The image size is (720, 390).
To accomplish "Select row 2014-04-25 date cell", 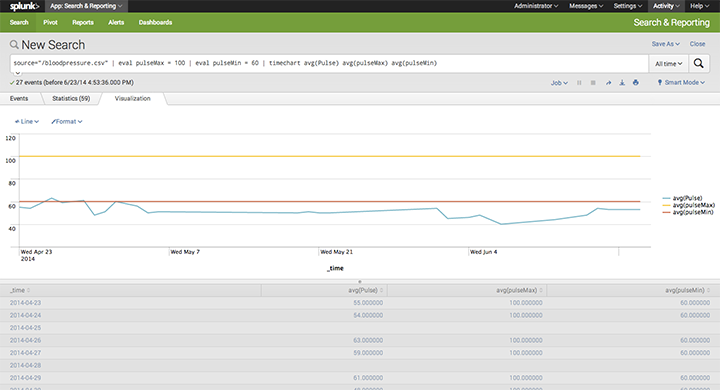I will tap(25, 328).
